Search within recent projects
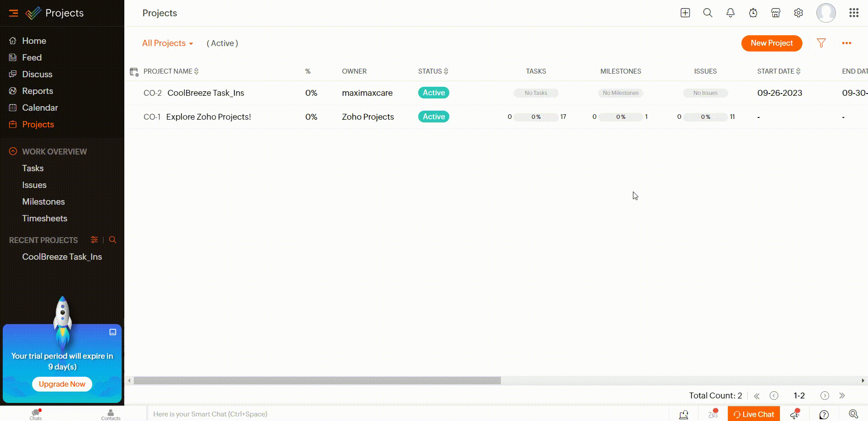 click(x=113, y=240)
